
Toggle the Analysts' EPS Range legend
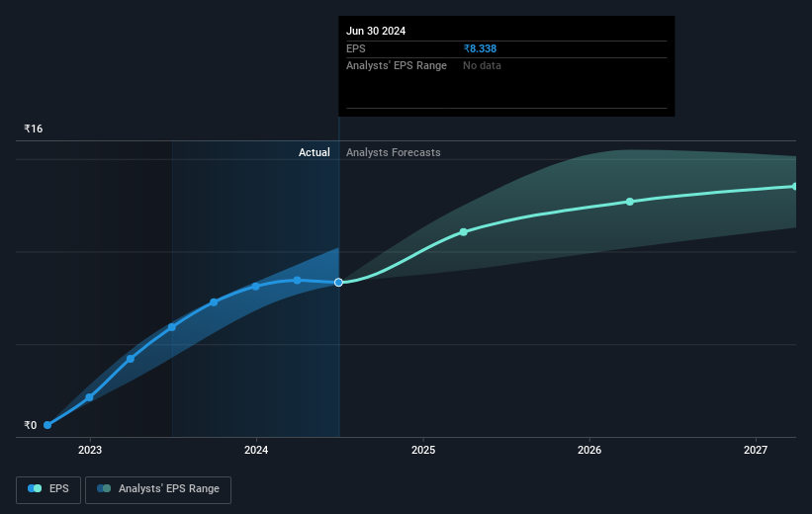tap(158, 489)
